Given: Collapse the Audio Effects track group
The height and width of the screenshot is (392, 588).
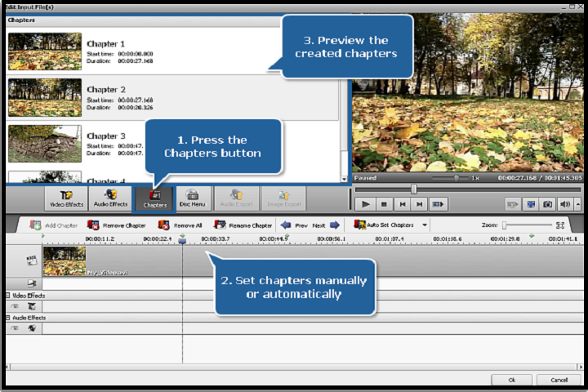Looking at the screenshot, I should (x=7, y=318).
